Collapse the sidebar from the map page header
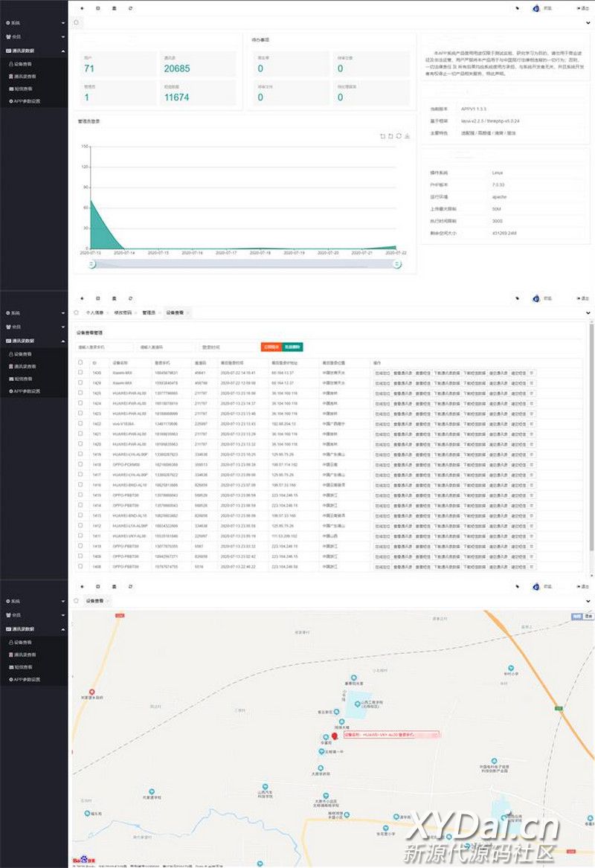595x868 pixels. coord(82,586)
